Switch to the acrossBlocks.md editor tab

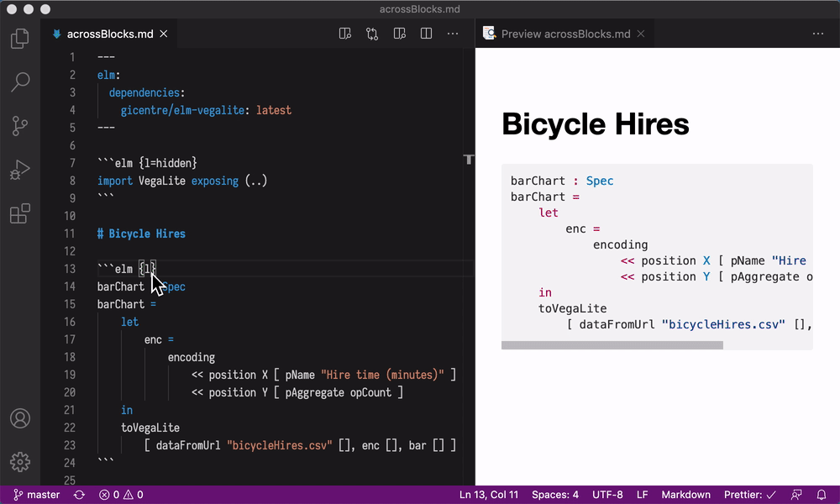[x=109, y=34]
